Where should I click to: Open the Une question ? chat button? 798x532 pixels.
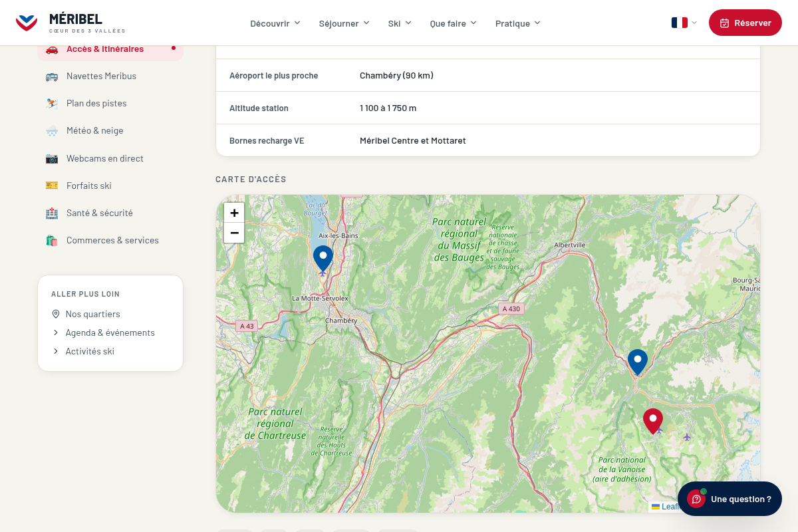click(x=730, y=499)
